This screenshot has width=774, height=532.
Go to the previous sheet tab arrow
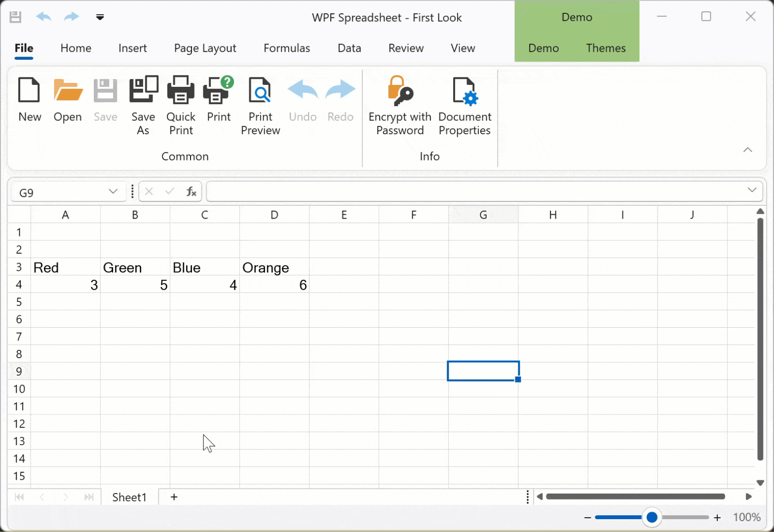tap(42, 497)
